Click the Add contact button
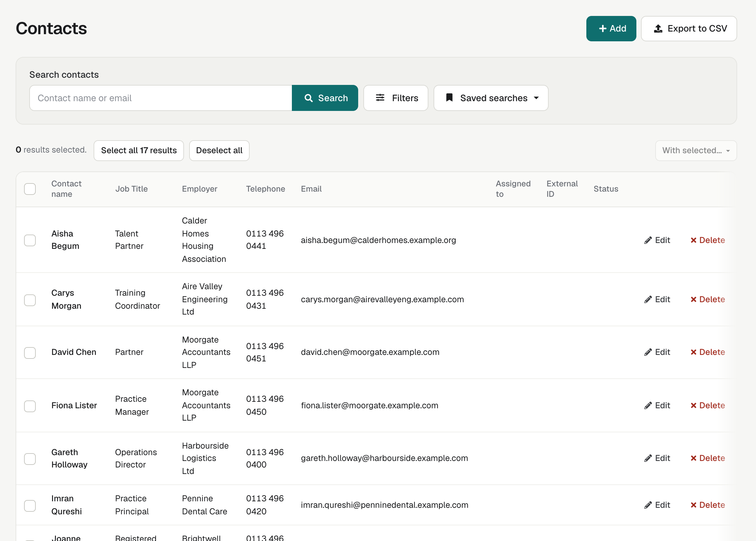This screenshot has height=541, width=756. click(611, 29)
